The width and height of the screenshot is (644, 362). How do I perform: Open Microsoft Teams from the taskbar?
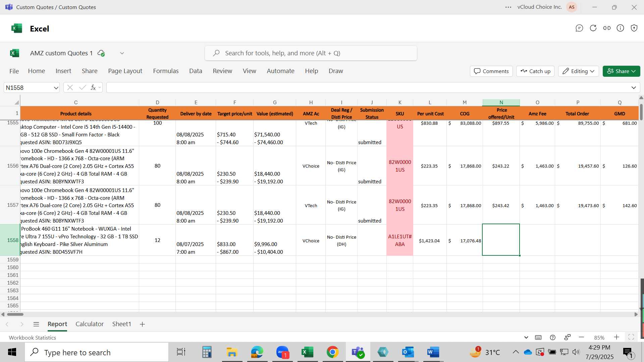pyautogui.click(x=358, y=352)
